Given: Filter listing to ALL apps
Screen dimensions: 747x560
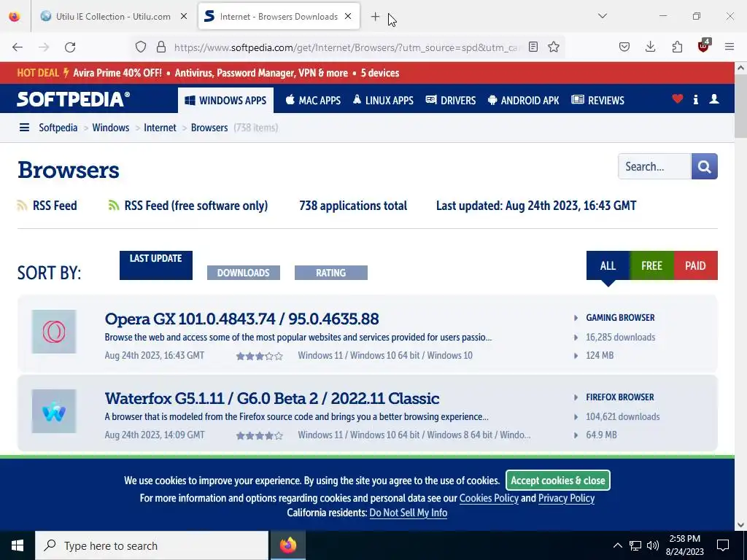Looking at the screenshot, I should click(x=608, y=265).
